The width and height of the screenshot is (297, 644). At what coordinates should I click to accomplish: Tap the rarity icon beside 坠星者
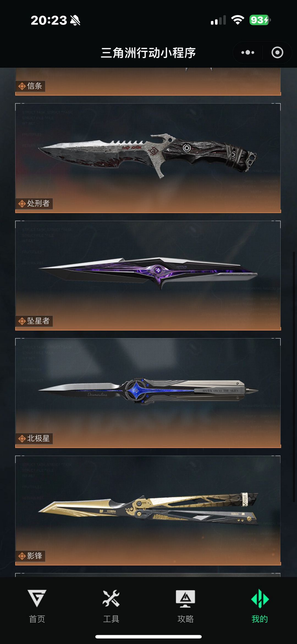pyautogui.click(x=22, y=321)
